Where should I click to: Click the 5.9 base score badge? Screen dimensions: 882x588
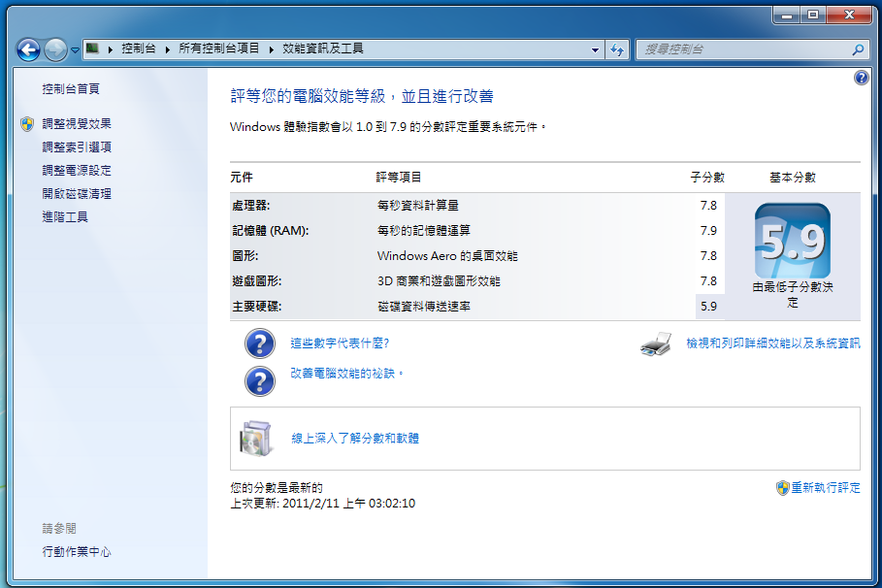click(793, 241)
